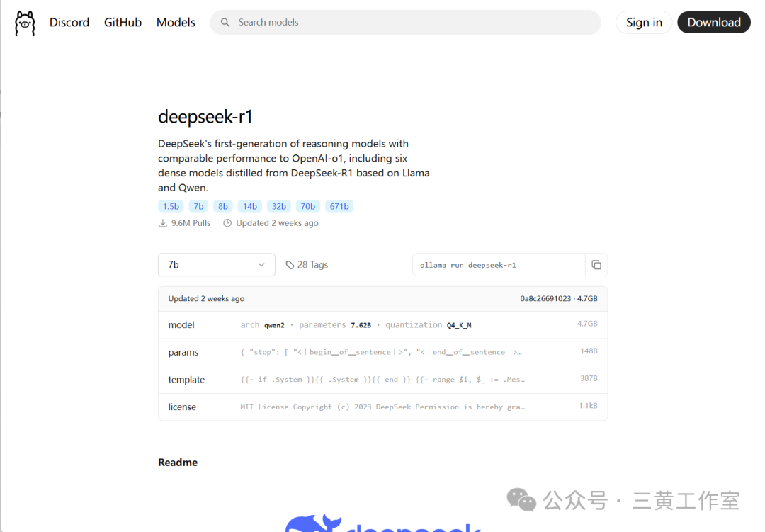Open the 28 Tags link
Viewport: 765px width, 532px height.
coord(307,264)
